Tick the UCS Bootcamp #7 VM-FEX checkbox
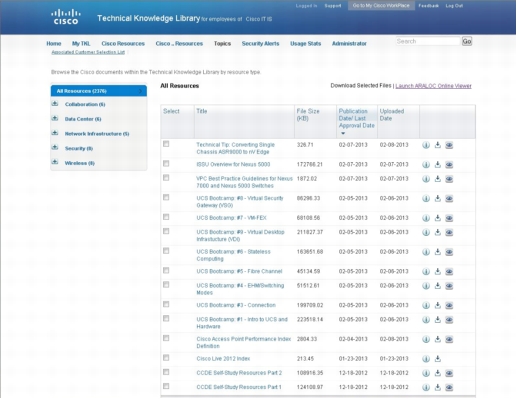517x399 pixels. 166,217
